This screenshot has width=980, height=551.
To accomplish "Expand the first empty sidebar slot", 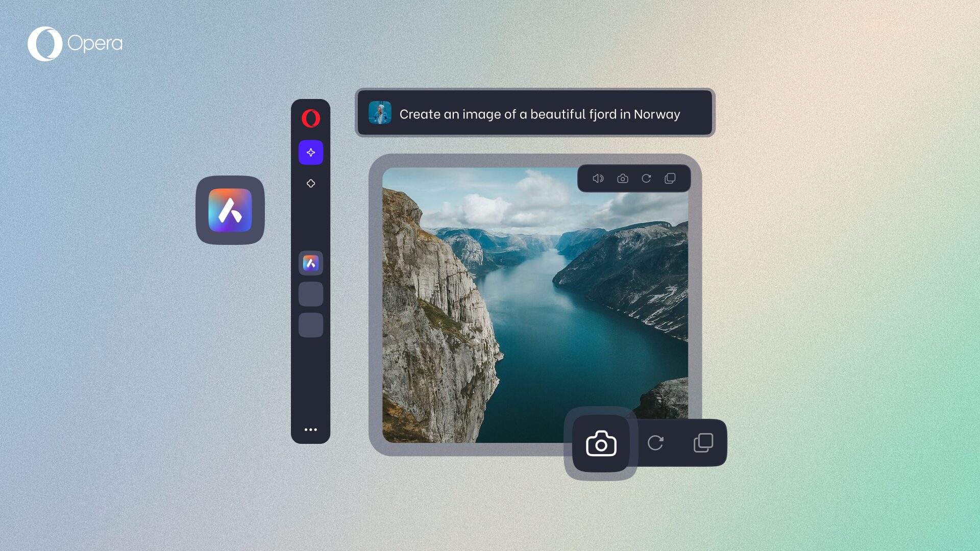I will [x=310, y=294].
